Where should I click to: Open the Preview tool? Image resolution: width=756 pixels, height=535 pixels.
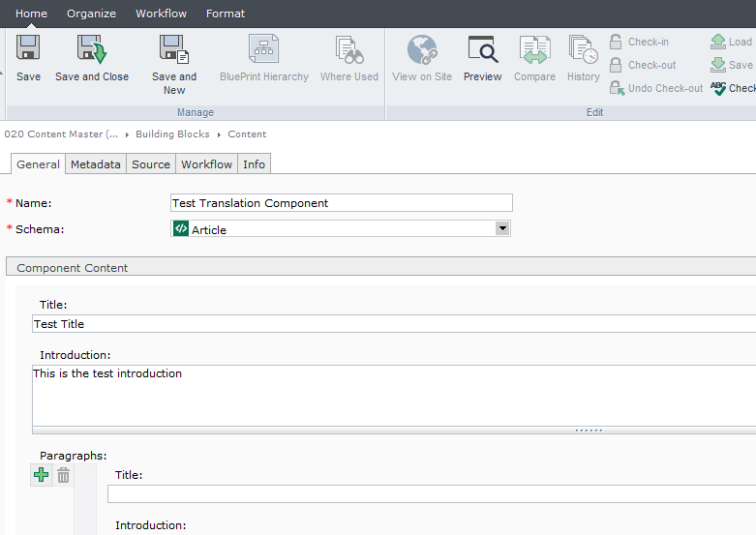tap(482, 50)
